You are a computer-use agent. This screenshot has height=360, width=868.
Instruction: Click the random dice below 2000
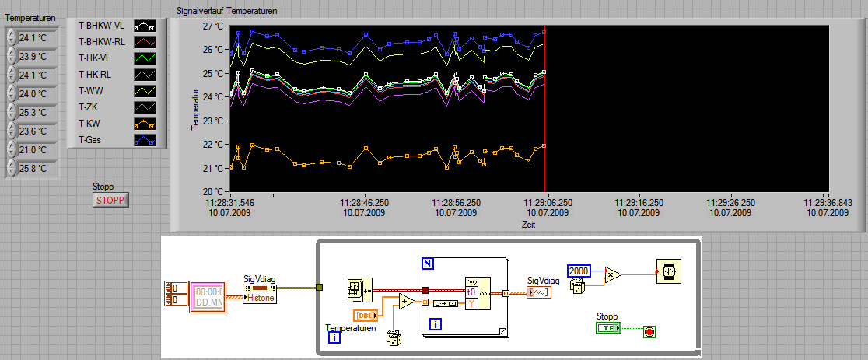pyautogui.click(x=579, y=286)
